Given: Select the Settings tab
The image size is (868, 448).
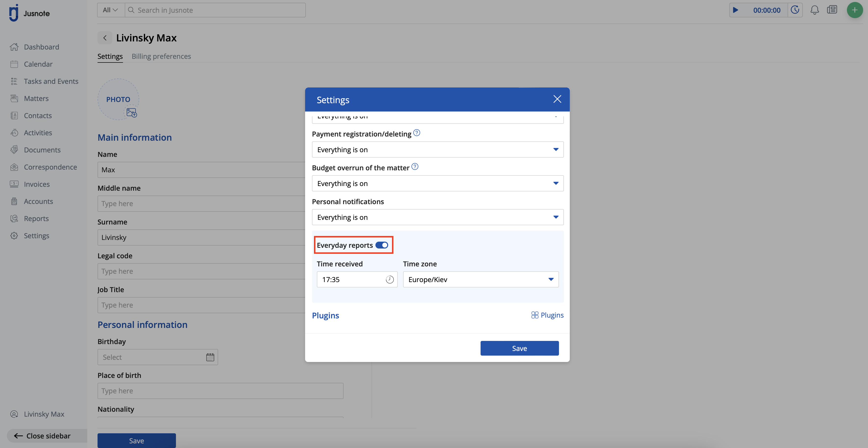Looking at the screenshot, I should pyautogui.click(x=110, y=56).
